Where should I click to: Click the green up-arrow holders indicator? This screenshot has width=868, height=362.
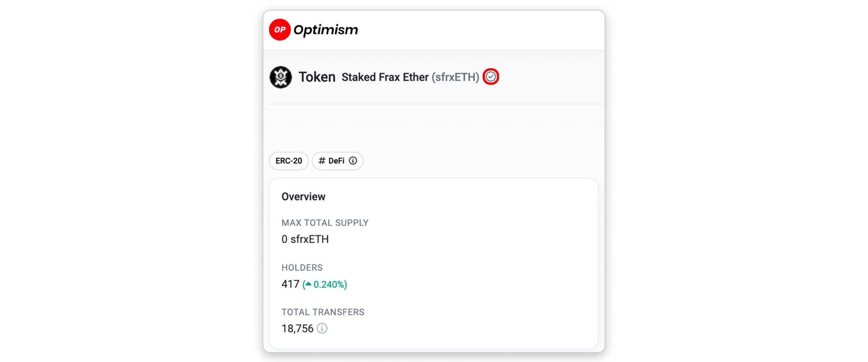click(308, 284)
